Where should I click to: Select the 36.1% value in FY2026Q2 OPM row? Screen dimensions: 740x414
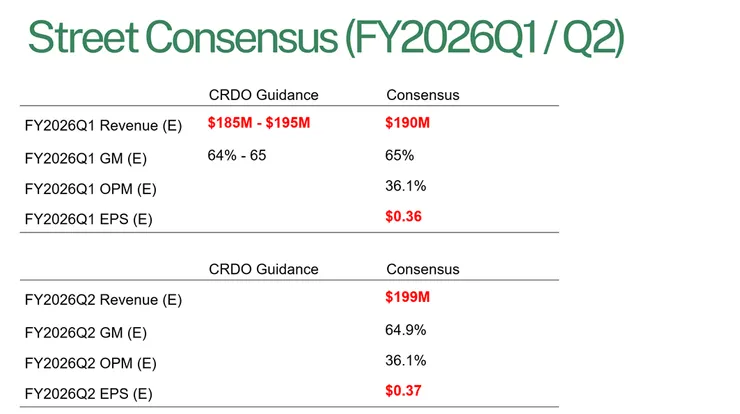pyautogui.click(x=405, y=360)
